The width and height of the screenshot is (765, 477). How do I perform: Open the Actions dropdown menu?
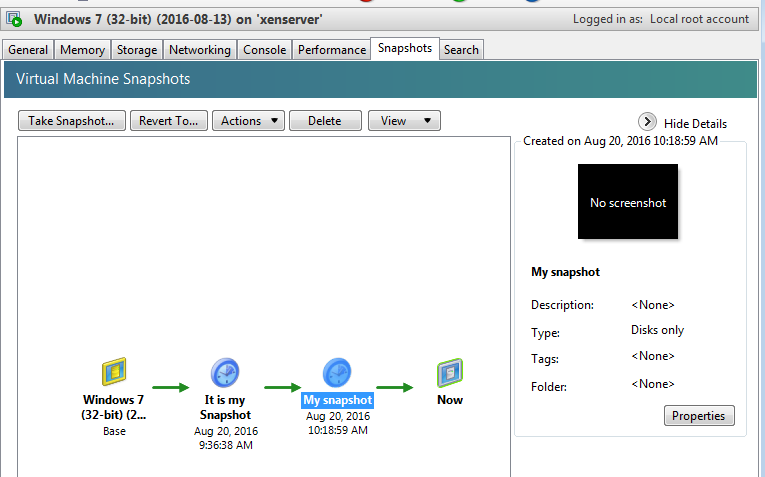[248, 121]
